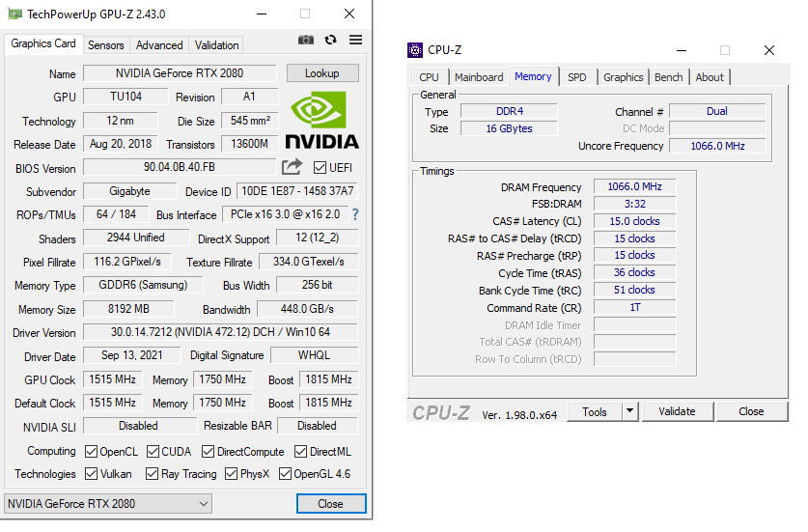Click the memory Size value 16 GBytes

[x=509, y=128]
